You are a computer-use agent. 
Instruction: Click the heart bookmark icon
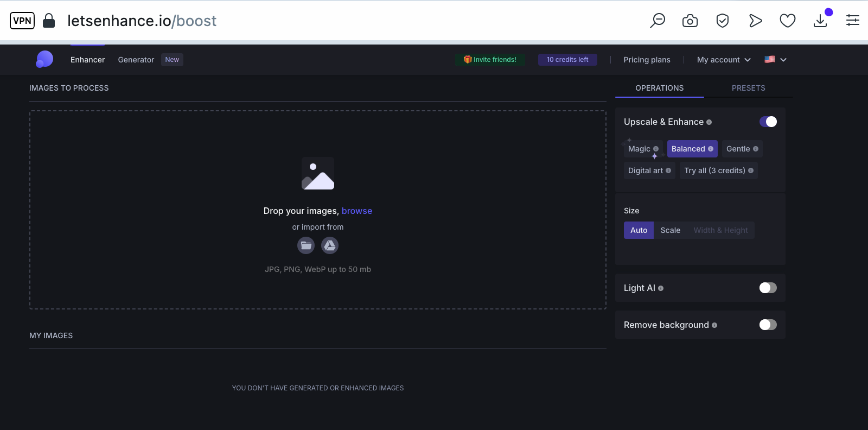tap(788, 21)
